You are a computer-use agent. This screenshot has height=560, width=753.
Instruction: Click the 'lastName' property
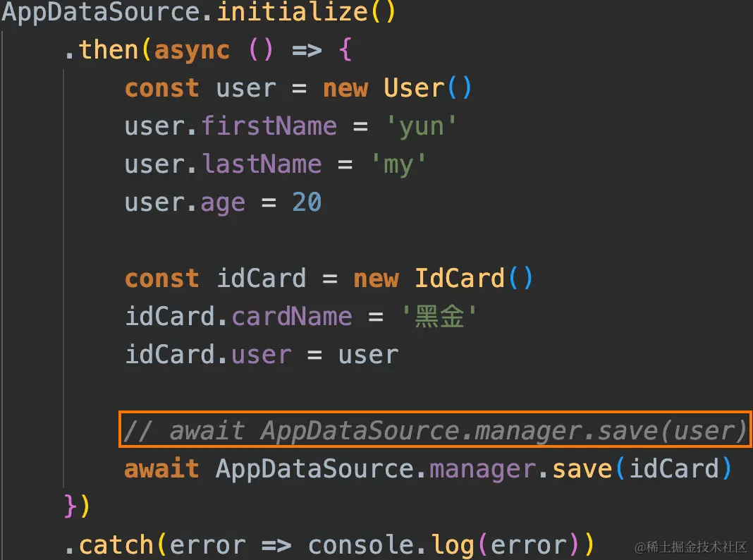[262, 164]
